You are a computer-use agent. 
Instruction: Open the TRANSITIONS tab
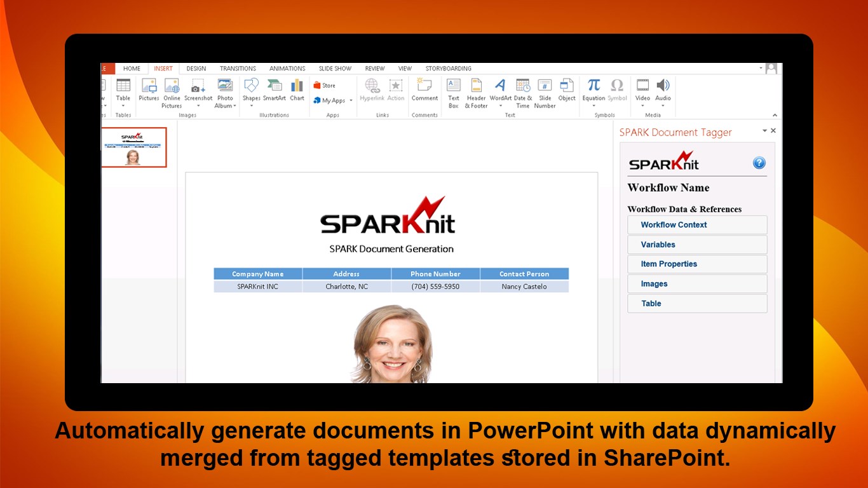pyautogui.click(x=238, y=69)
